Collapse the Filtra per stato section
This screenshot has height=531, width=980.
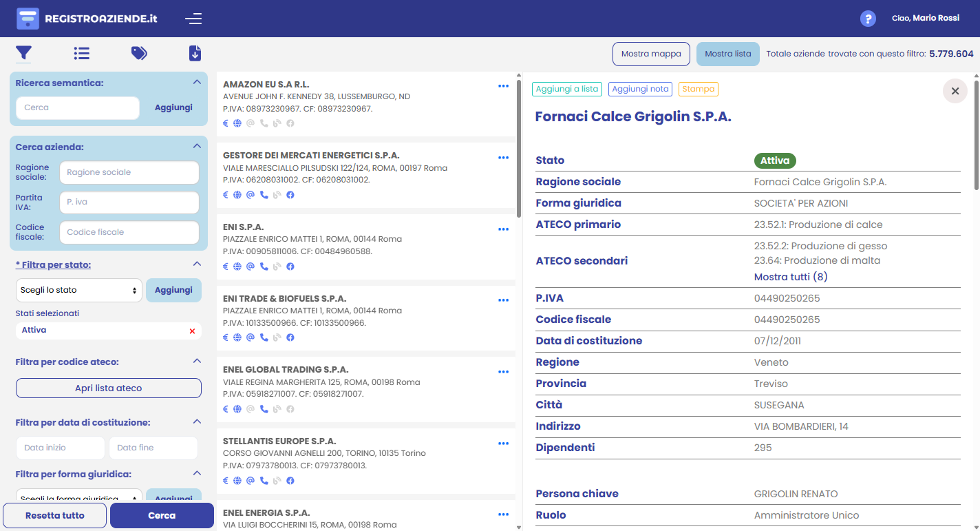[197, 264]
